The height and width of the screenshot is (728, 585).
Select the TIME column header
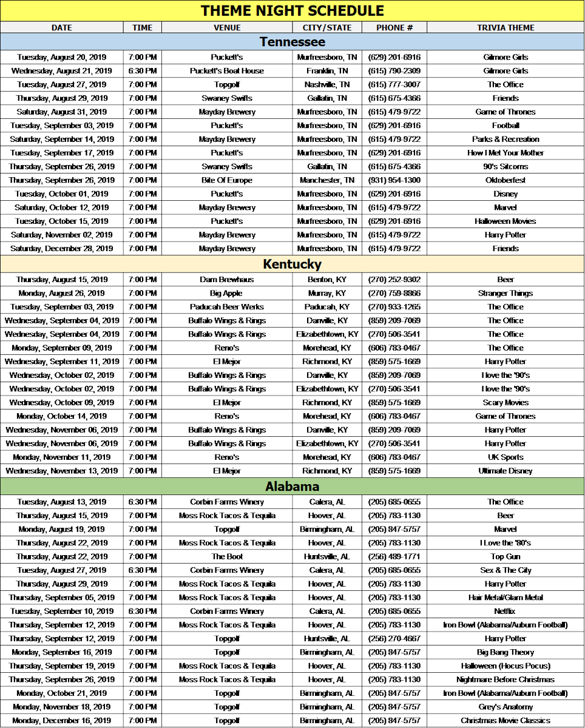point(143,27)
